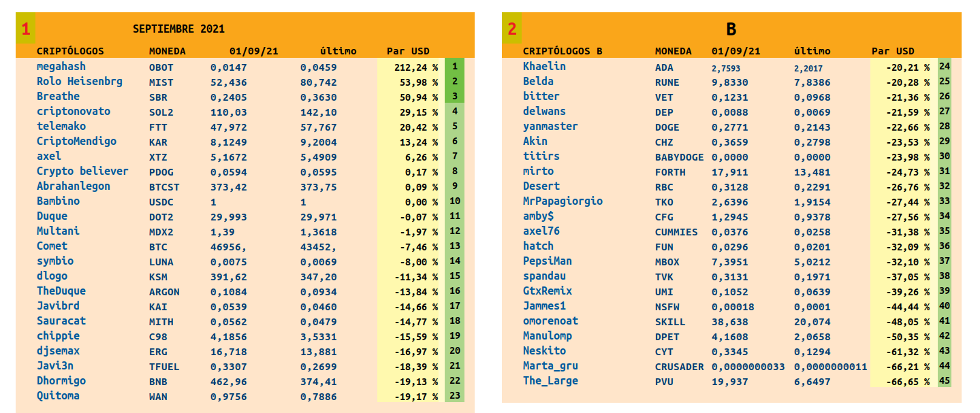Viewport: 980px width, 413px height.
Task: Click the BABYDOGE coin cell
Action: coord(679,157)
